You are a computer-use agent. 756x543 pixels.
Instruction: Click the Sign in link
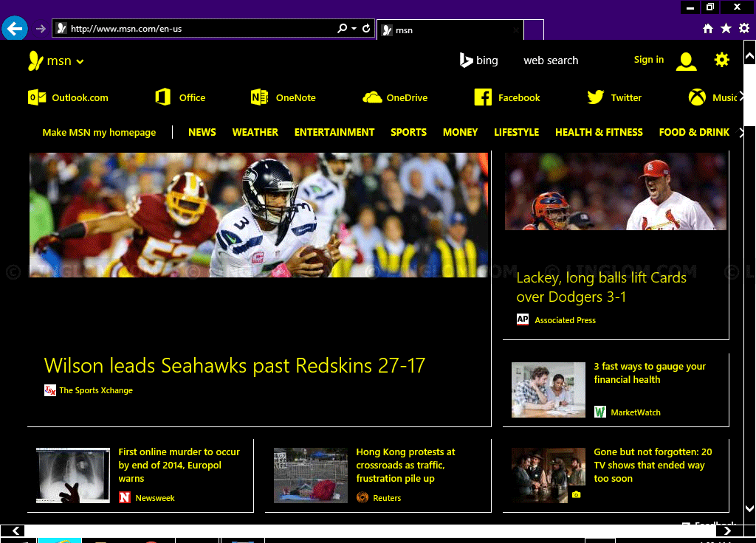(648, 59)
